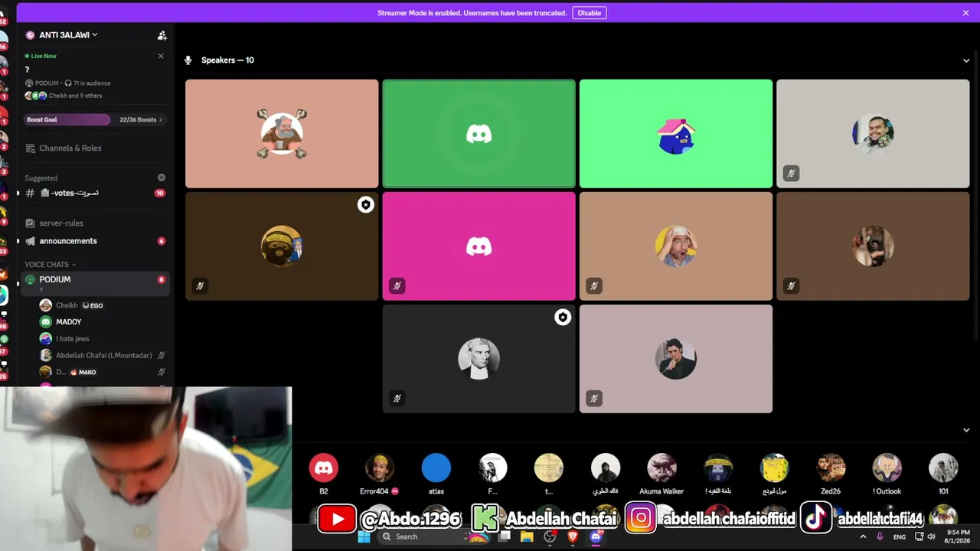Open the announcements channel
Viewport: 980px width, 551px height.
(95, 241)
